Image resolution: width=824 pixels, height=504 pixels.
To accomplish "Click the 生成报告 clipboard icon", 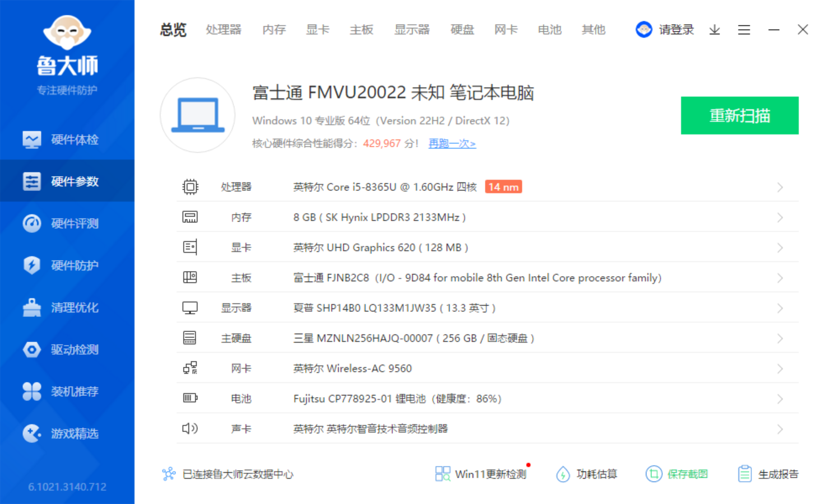I will click(x=744, y=474).
